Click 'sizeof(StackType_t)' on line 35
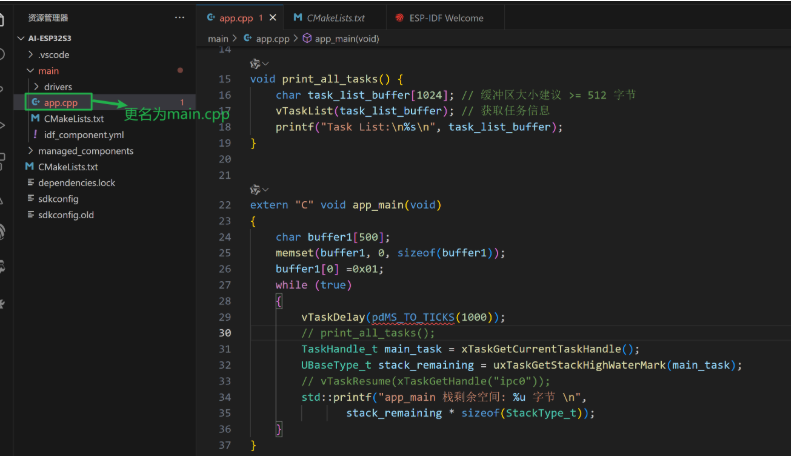791x456 pixels. click(524, 414)
